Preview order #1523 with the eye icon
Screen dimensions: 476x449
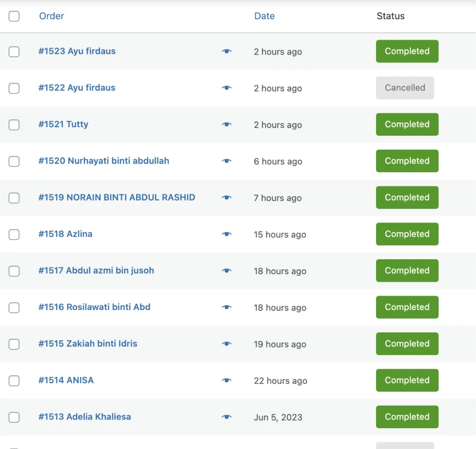(227, 51)
